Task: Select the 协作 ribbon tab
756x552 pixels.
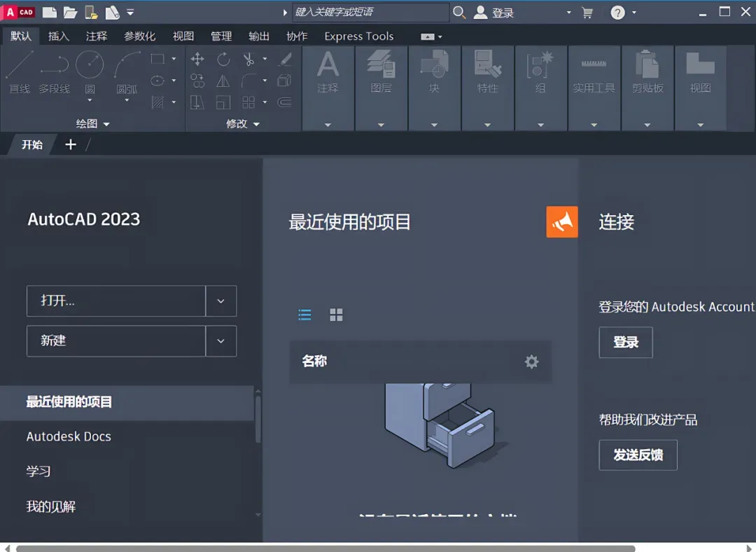Action: pos(297,36)
